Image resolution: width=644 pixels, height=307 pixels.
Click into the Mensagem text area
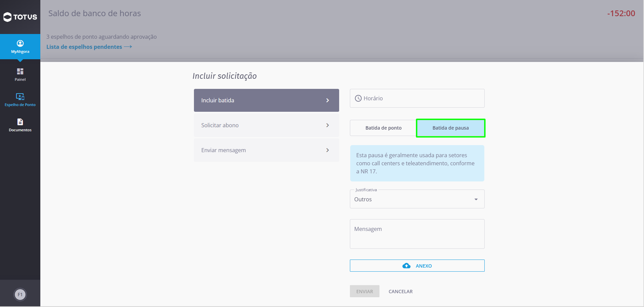pyautogui.click(x=417, y=234)
